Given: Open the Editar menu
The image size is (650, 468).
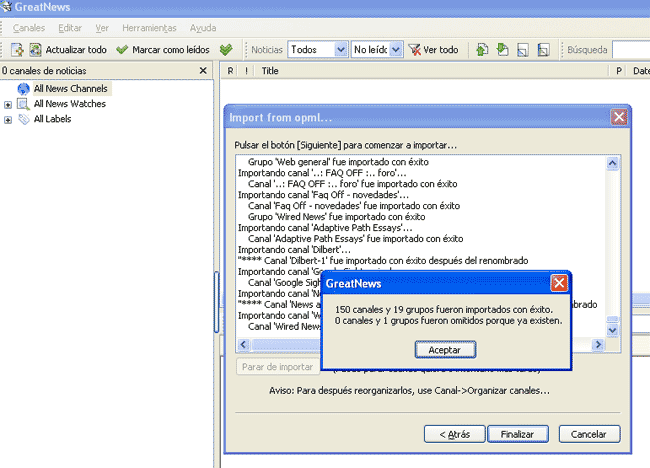Looking at the screenshot, I should point(70,28).
